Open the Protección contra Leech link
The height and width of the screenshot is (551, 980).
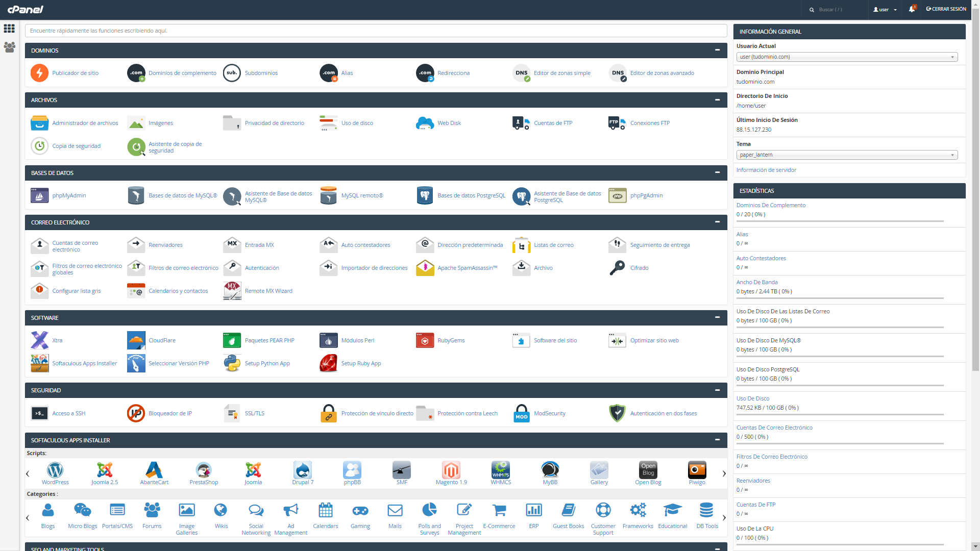(x=468, y=413)
